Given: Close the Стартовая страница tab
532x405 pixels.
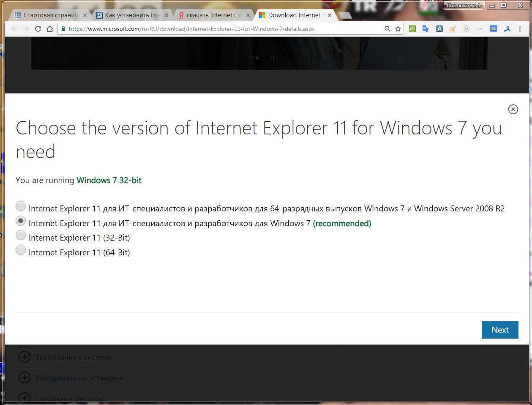Looking at the screenshot, I should click(85, 15).
